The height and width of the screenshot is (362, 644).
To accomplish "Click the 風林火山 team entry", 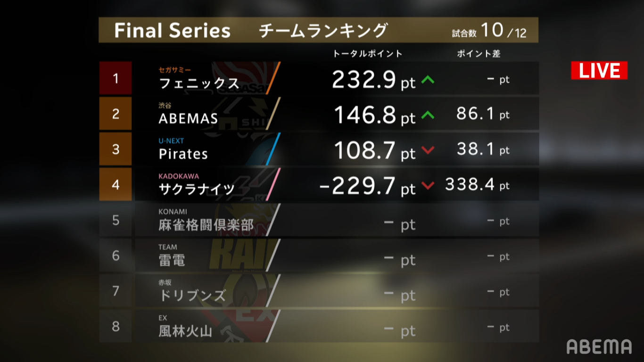I will [185, 331].
